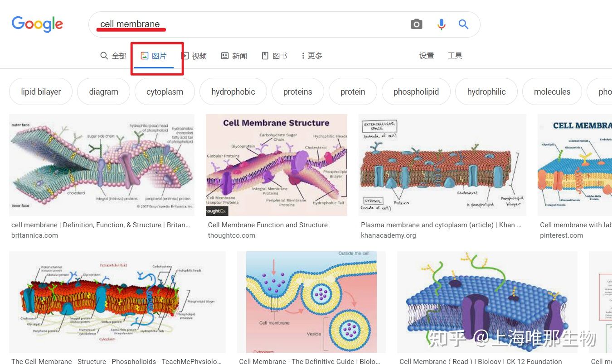Filter by 'hydrophobic' chip
The width and height of the screenshot is (612, 364).
pos(233,91)
